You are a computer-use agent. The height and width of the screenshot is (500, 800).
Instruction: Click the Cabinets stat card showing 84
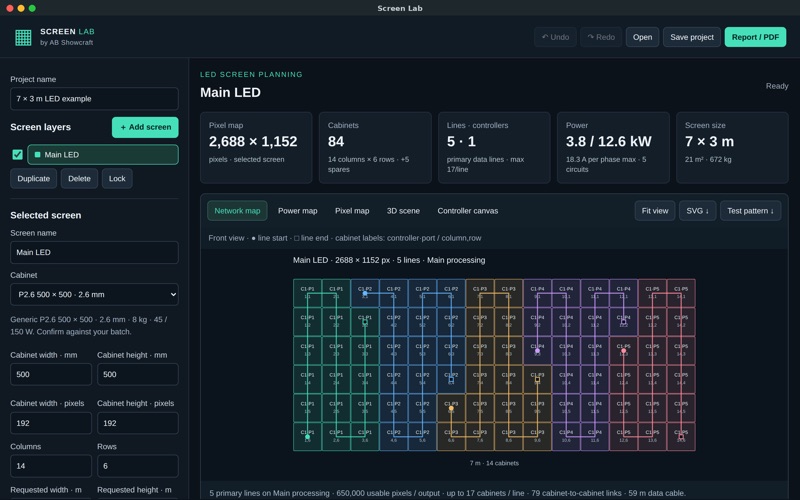pyautogui.click(x=375, y=147)
